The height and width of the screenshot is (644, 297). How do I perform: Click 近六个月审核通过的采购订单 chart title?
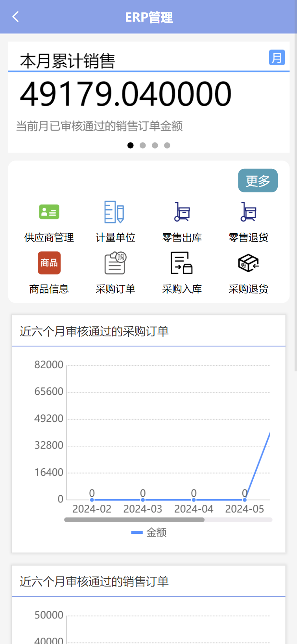(94, 331)
